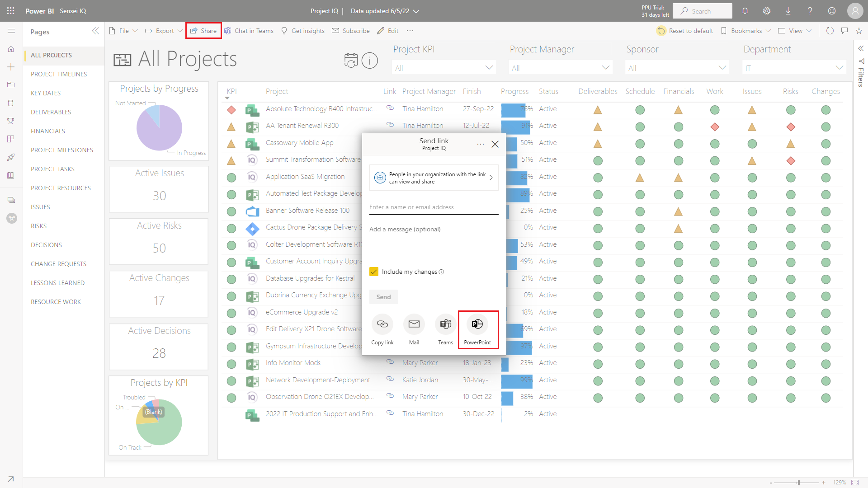Open the Export dropdown

point(164,31)
